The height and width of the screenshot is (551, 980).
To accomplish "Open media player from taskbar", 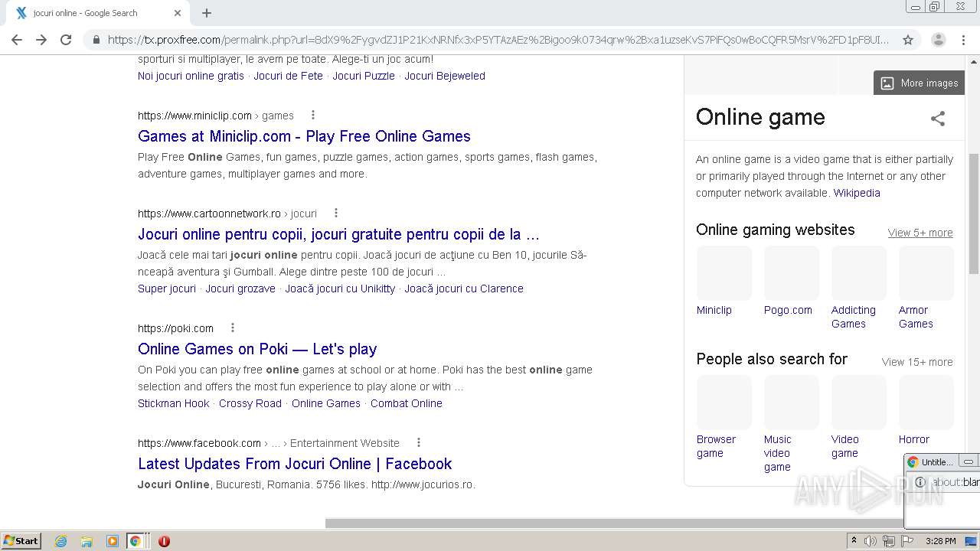I will coord(113,541).
